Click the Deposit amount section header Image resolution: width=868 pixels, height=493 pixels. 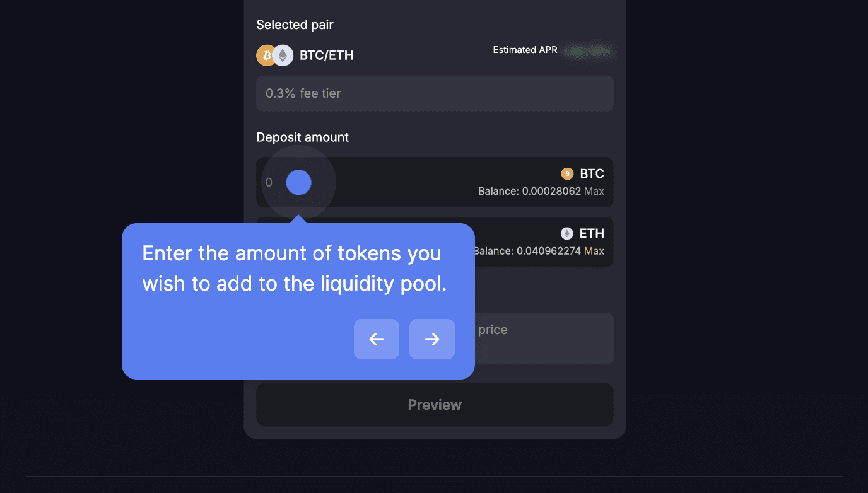coord(302,137)
